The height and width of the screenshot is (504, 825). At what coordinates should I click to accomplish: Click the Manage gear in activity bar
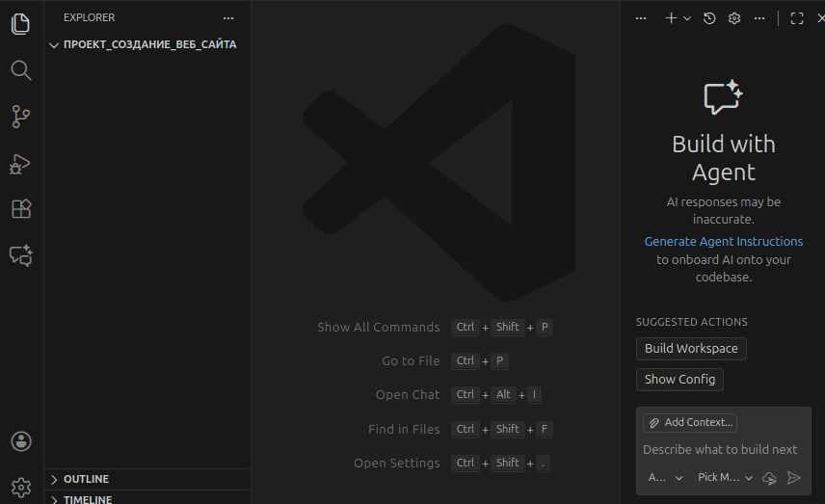point(21,487)
